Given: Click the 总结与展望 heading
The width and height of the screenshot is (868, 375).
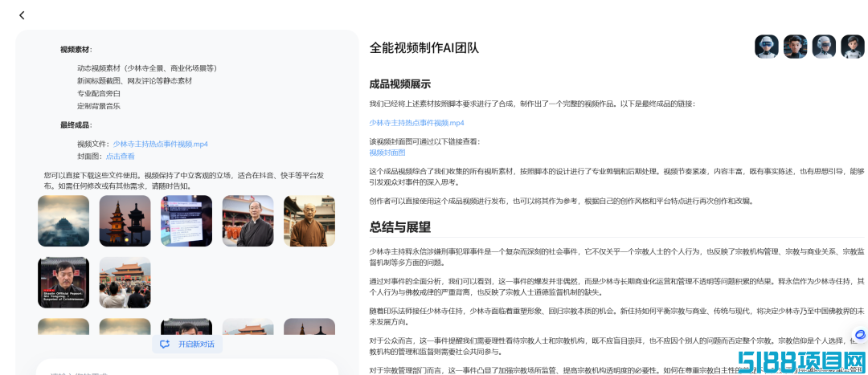Looking at the screenshot, I should (400, 227).
